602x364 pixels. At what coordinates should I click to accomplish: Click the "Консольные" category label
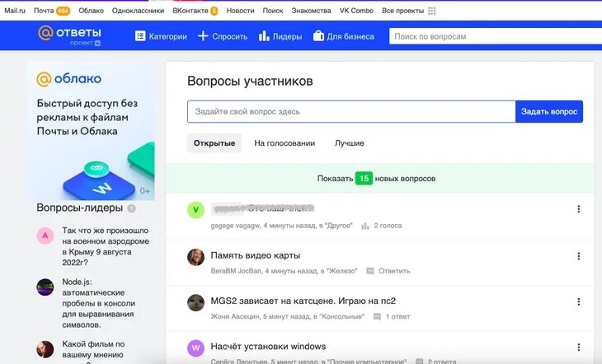point(341,316)
